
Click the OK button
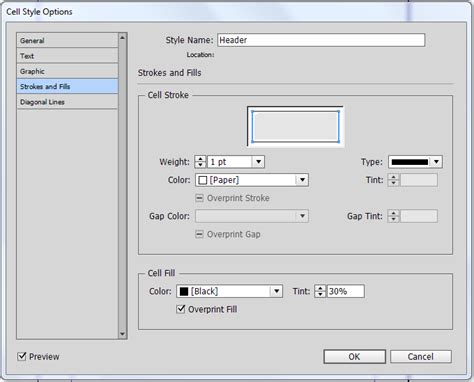tap(354, 357)
